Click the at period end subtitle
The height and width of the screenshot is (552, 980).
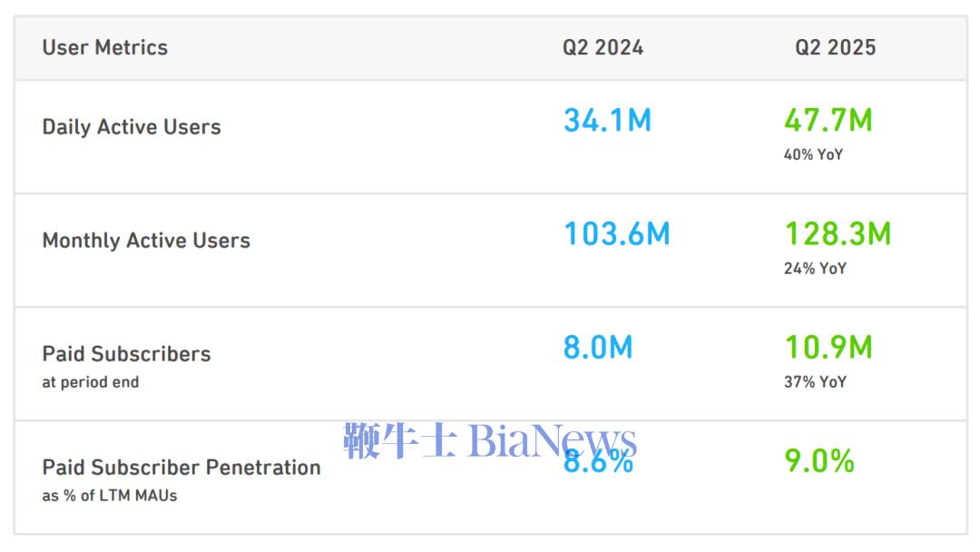[x=91, y=382]
